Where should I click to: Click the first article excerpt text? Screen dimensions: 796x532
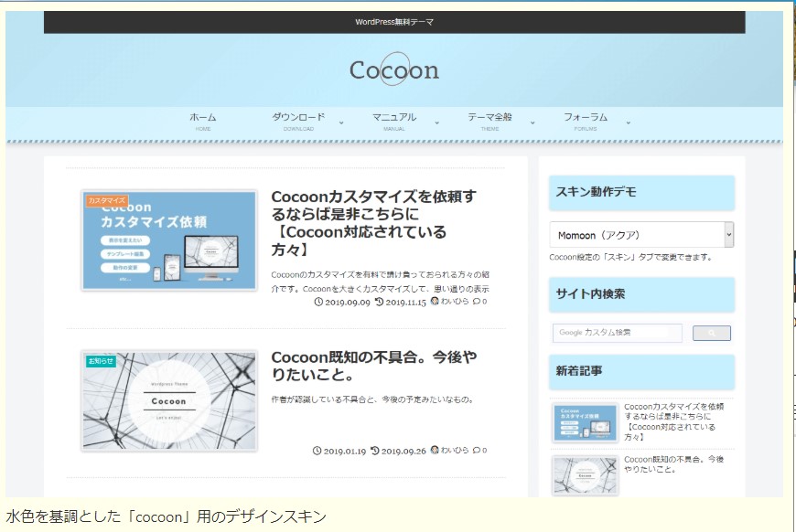click(381, 282)
